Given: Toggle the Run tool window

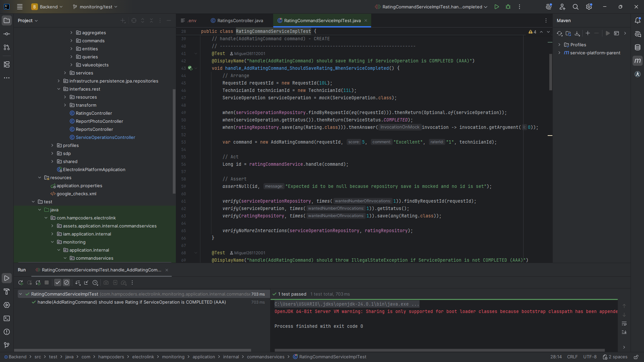Looking at the screenshot, I should 7,278.
